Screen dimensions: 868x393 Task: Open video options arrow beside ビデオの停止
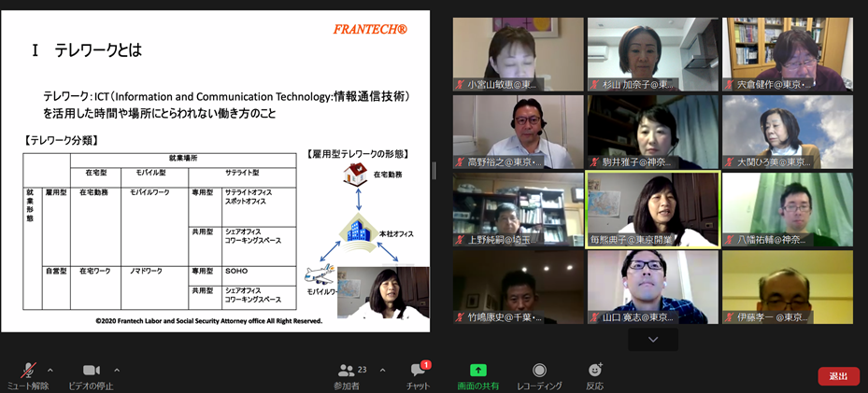point(117,371)
